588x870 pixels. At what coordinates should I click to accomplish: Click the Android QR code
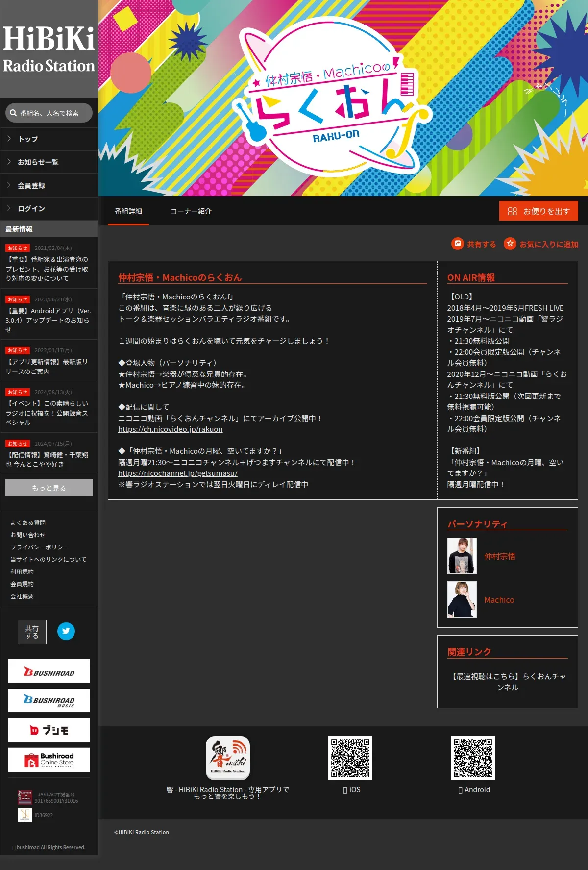coord(473,758)
